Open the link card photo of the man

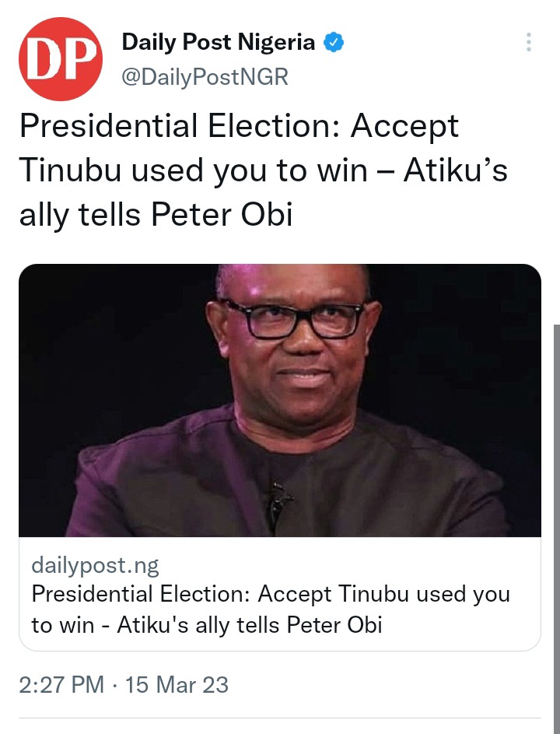[280, 400]
